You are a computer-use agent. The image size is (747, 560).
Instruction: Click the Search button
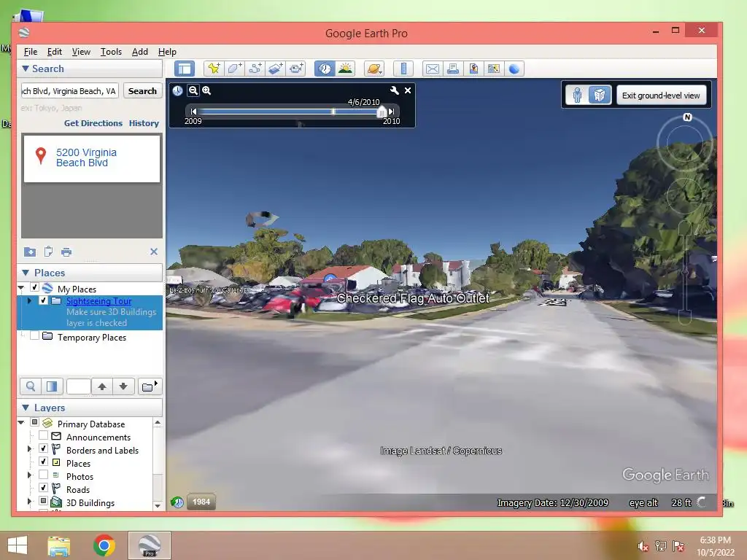(142, 91)
